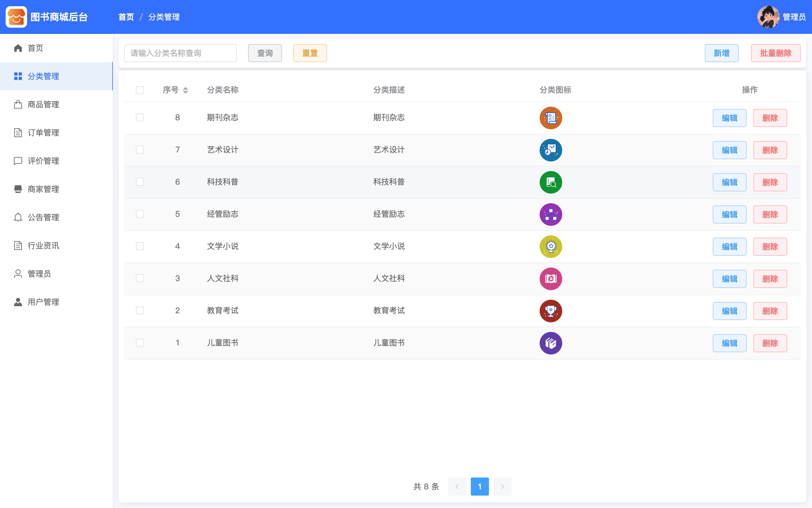This screenshot has width=812, height=508.
Task: Open the 首页 sidebar menu item
Action: coord(56,48)
